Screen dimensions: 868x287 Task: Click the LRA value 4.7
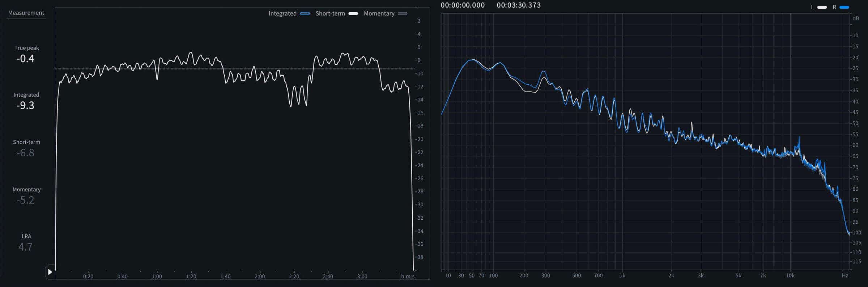[x=25, y=247]
